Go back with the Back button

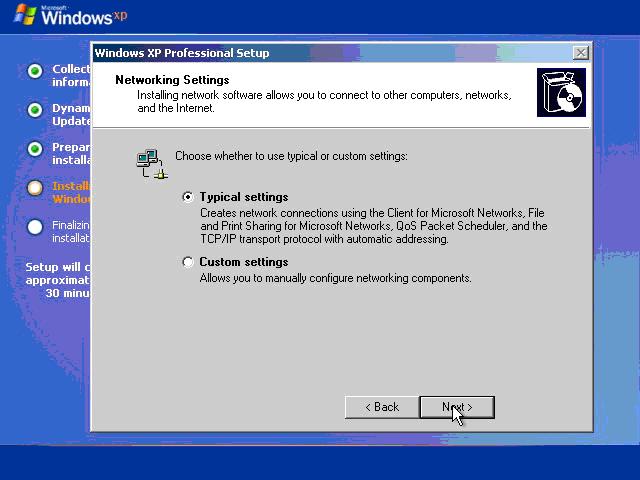point(382,407)
